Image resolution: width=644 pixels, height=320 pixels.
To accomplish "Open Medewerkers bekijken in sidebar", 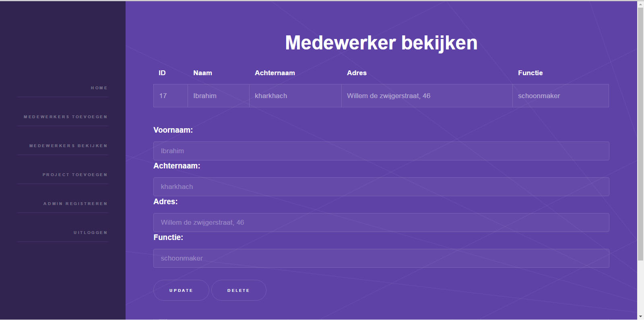I will click(x=68, y=146).
